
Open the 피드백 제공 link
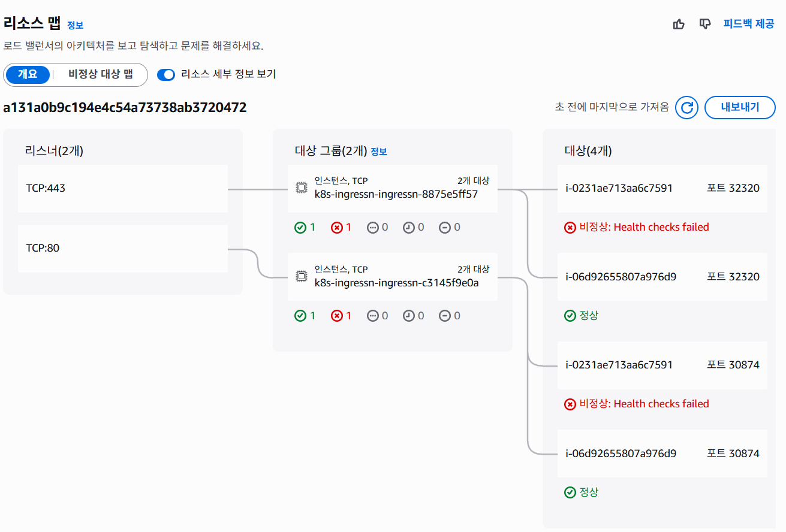click(749, 25)
